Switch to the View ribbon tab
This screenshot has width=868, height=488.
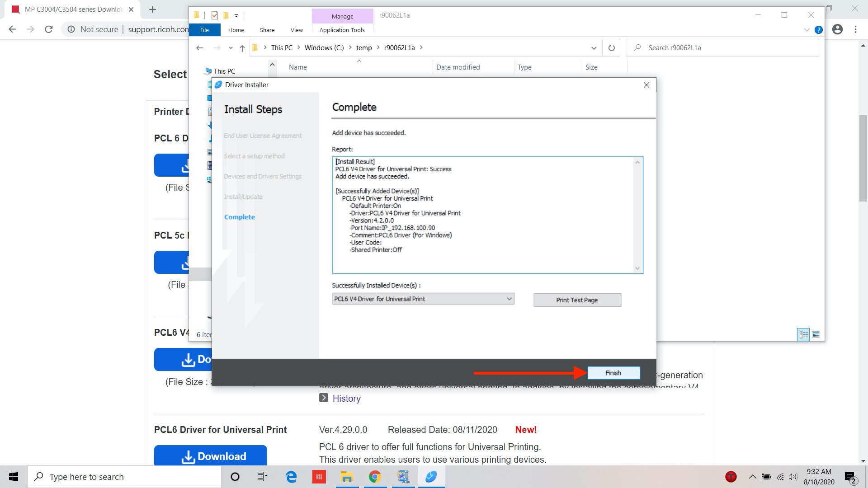(x=297, y=30)
